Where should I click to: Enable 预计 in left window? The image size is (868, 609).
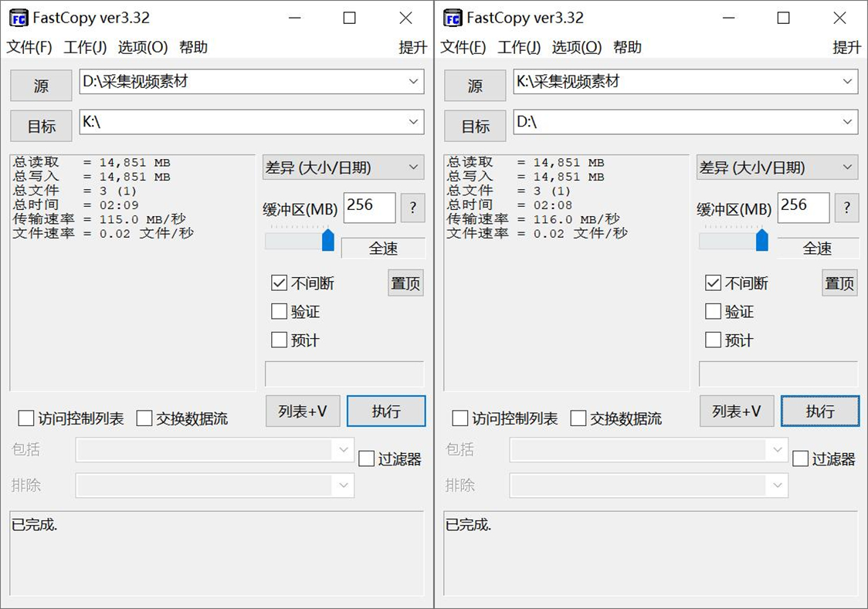279,340
